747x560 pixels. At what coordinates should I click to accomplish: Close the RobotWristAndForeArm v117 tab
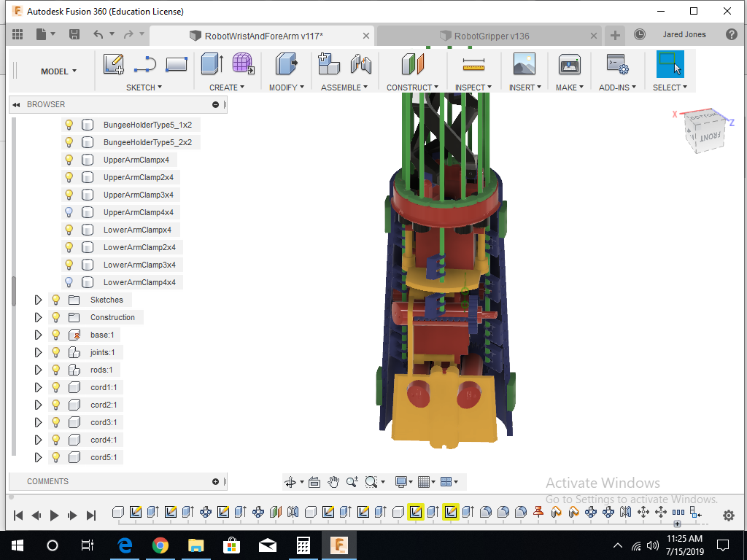[x=366, y=36]
